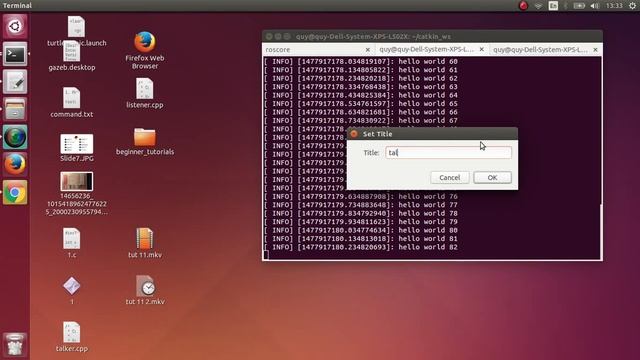Open the keyboard input source indicator
The width and height of the screenshot is (640, 360).
553,6
